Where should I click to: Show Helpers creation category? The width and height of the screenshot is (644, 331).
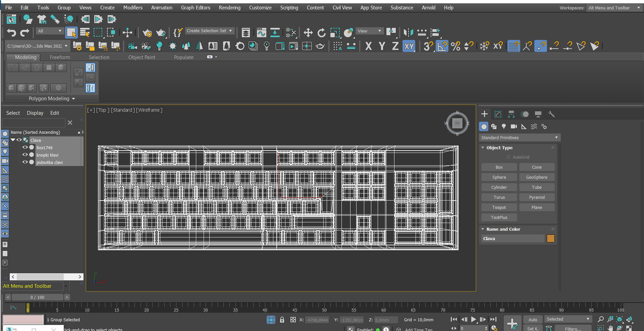tap(524, 126)
